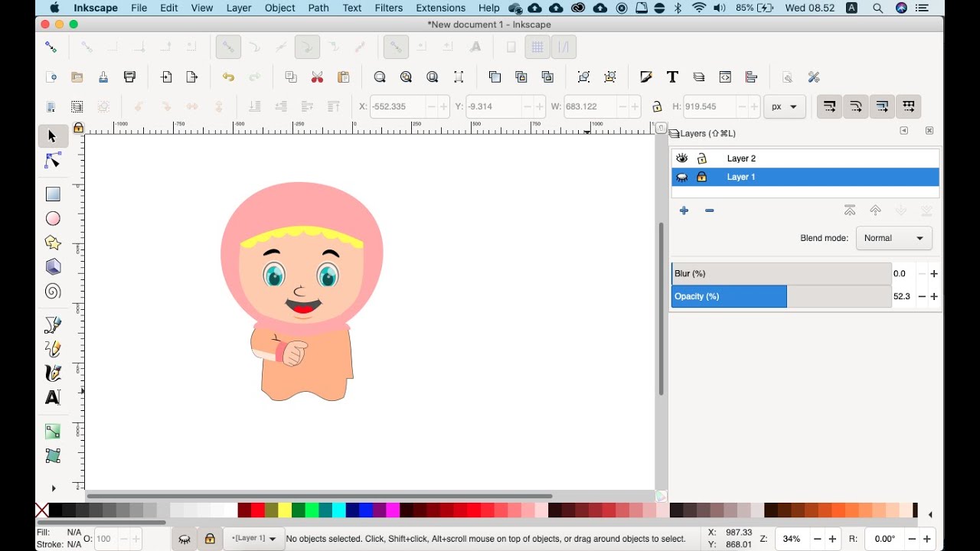Toggle lock of Layer 2

[x=701, y=158]
